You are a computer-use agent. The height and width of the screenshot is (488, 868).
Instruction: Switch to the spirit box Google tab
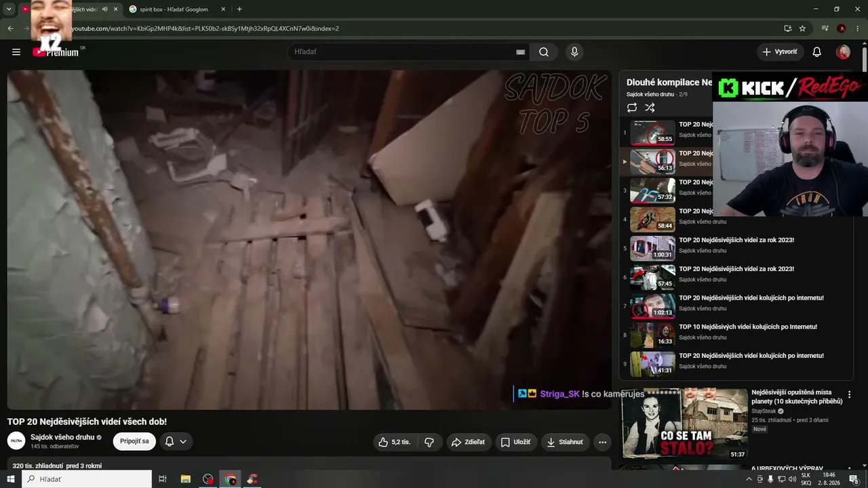pyautogui.click(x=173, y=9)
